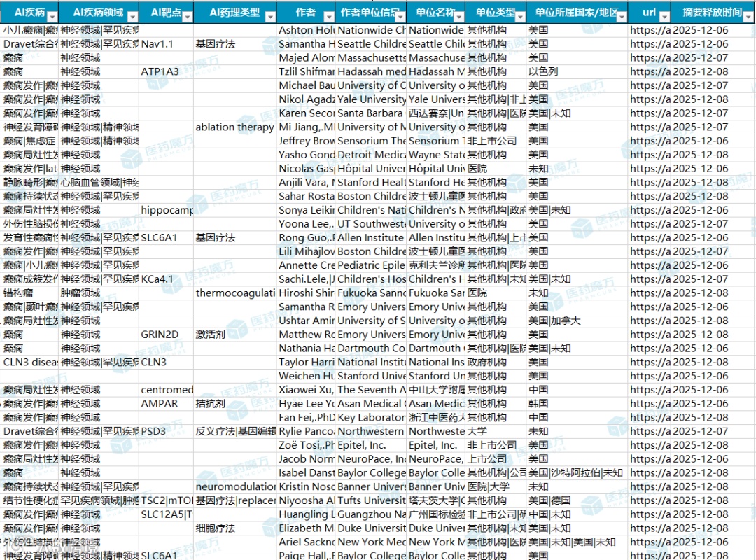Image resolution: width=756 pixels, height=560 pixels.
Task: Select the 美国|加拿大 country cell
Action: pos(577,321)
